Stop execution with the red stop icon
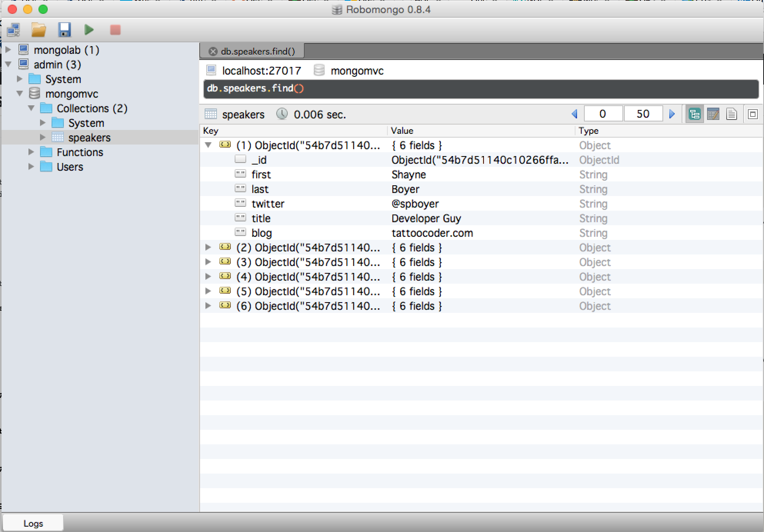764x532 pixels. 115,30
